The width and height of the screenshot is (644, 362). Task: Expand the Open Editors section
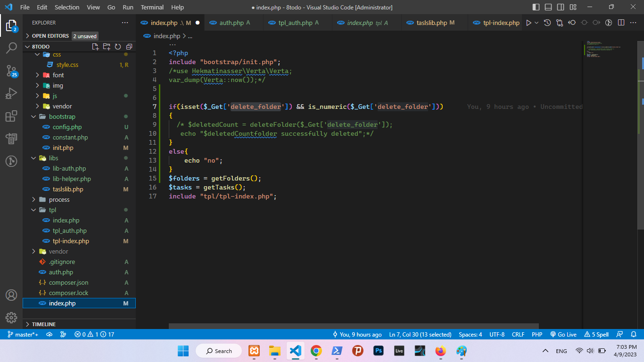coord(79,36)
